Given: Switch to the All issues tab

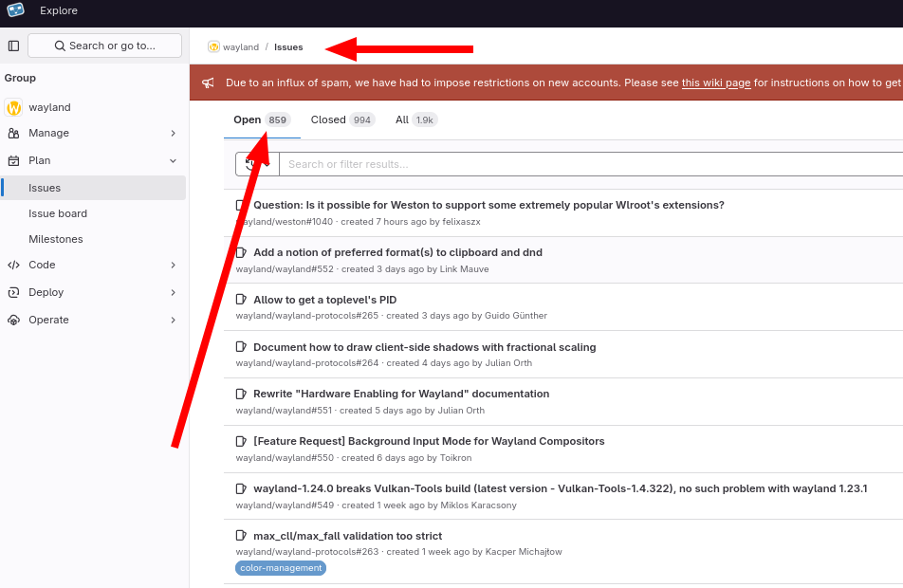Looking at the screenshot, I should click(416, 119).
